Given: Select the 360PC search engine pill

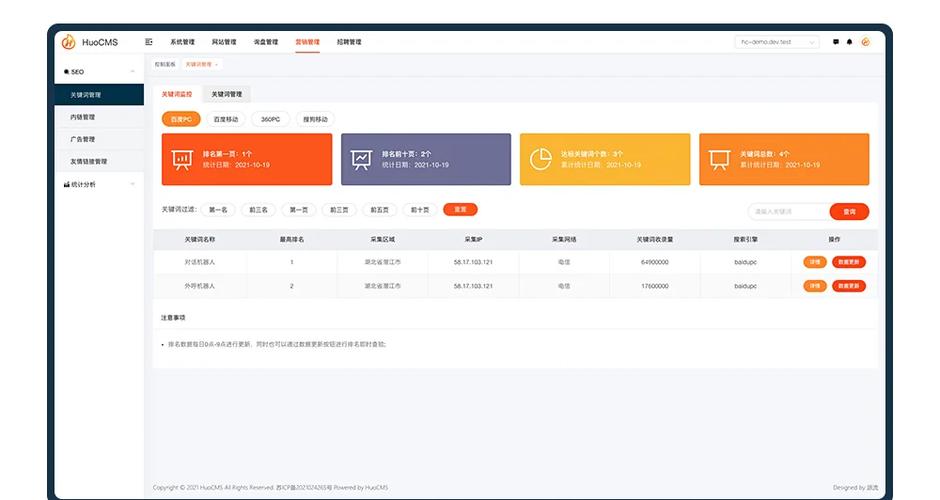Looking at the screenshot, I should [270, 119].
